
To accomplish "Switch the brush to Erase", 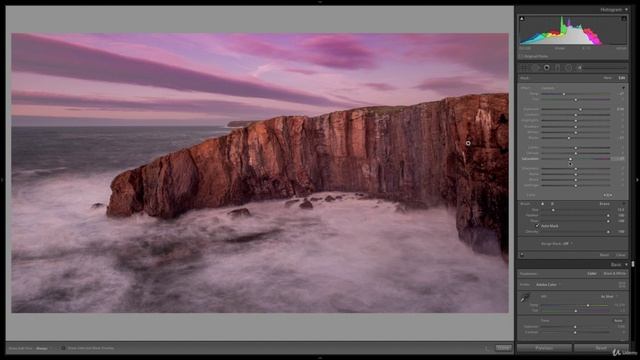I will point(604,204).
